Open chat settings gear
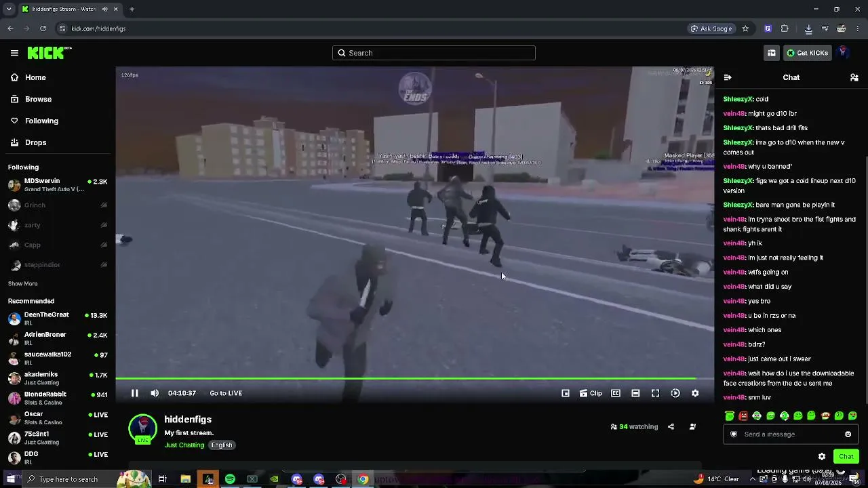This screenshot has width=868, height=488. coord(822,457)
